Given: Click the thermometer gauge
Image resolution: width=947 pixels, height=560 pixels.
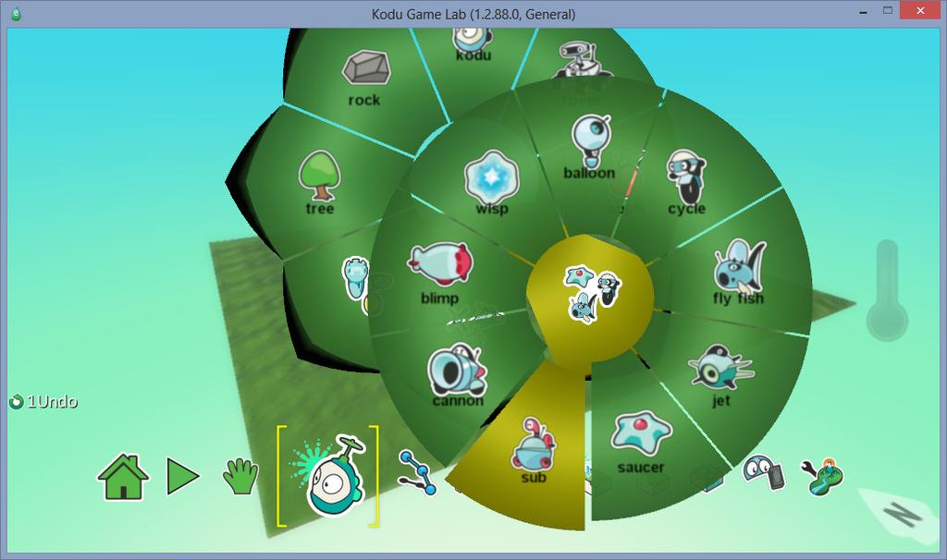Looking at the screenshot, I should click(x=887, y=289).
